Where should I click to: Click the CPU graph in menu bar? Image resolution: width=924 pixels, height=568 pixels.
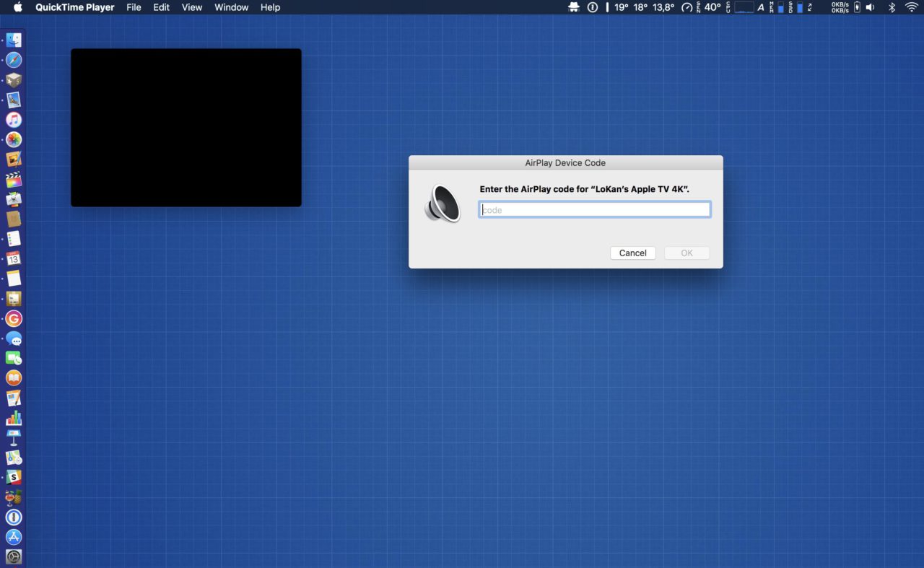click(x=744, y=7)
